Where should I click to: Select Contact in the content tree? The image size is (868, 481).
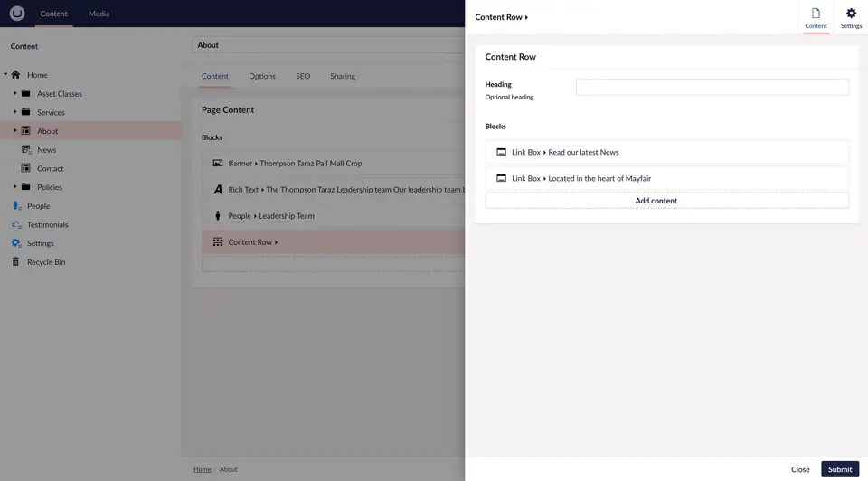click(51, 168)
